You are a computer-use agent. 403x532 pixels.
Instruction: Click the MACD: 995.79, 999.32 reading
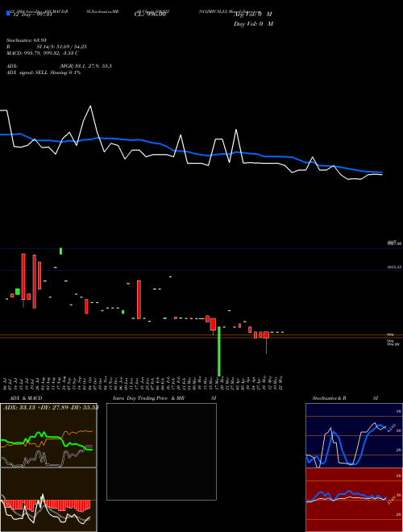(43, 53)
